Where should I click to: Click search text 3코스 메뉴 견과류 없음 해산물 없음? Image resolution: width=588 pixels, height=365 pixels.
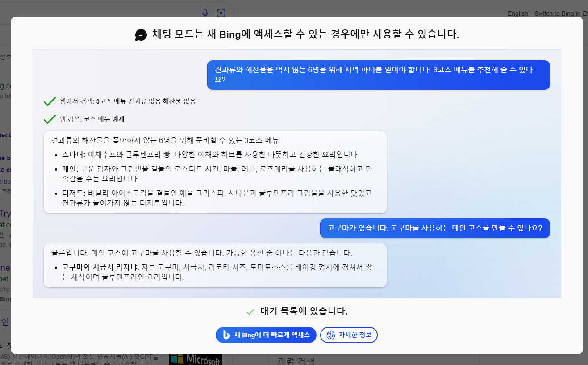coord(146,101)
